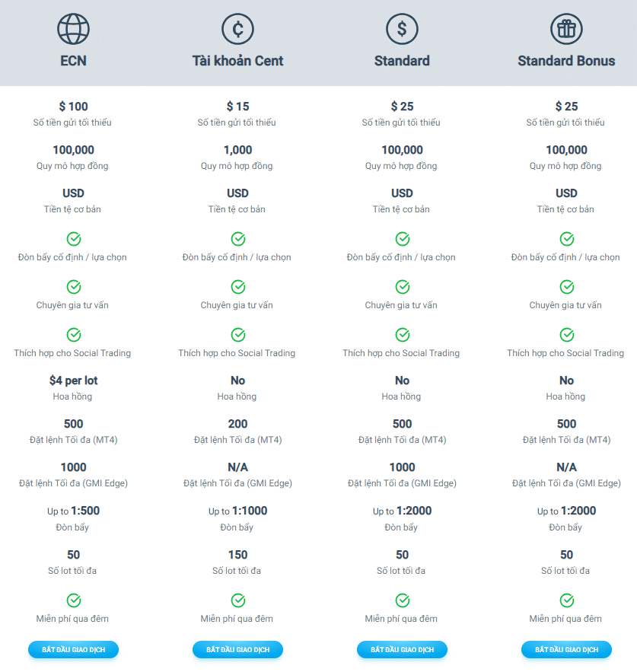Click Standard Bonus swap-free checkmark icon
637x672 pixels.
click(567, 600)
